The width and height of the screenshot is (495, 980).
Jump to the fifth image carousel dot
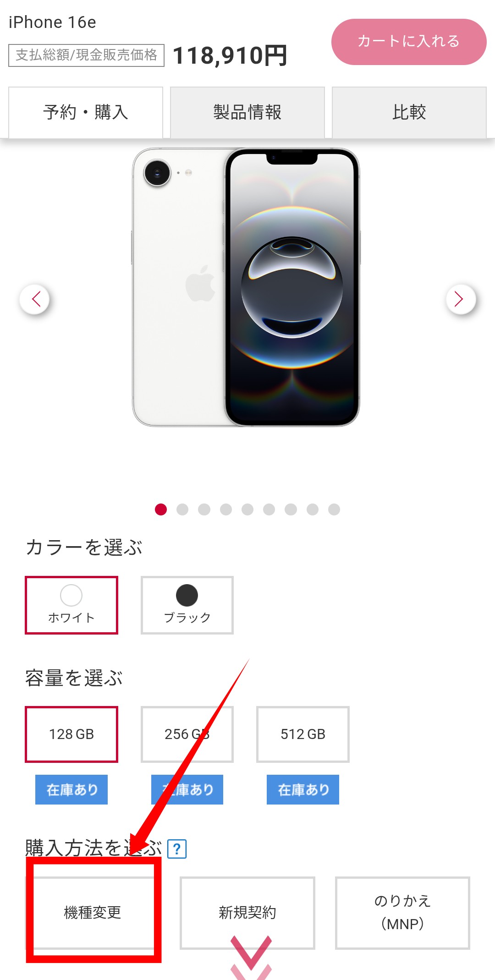[247, 509]
